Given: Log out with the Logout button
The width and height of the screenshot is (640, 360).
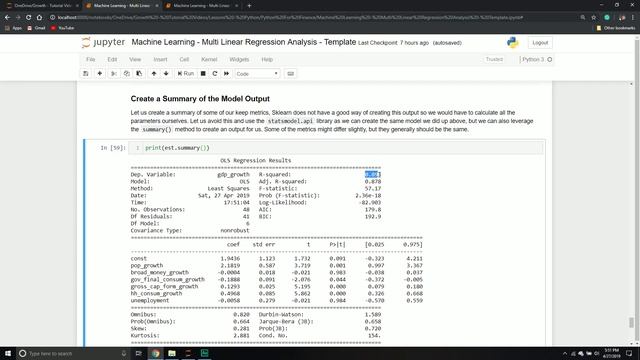Looking at the screenshot, I should [x=540, y=43].
